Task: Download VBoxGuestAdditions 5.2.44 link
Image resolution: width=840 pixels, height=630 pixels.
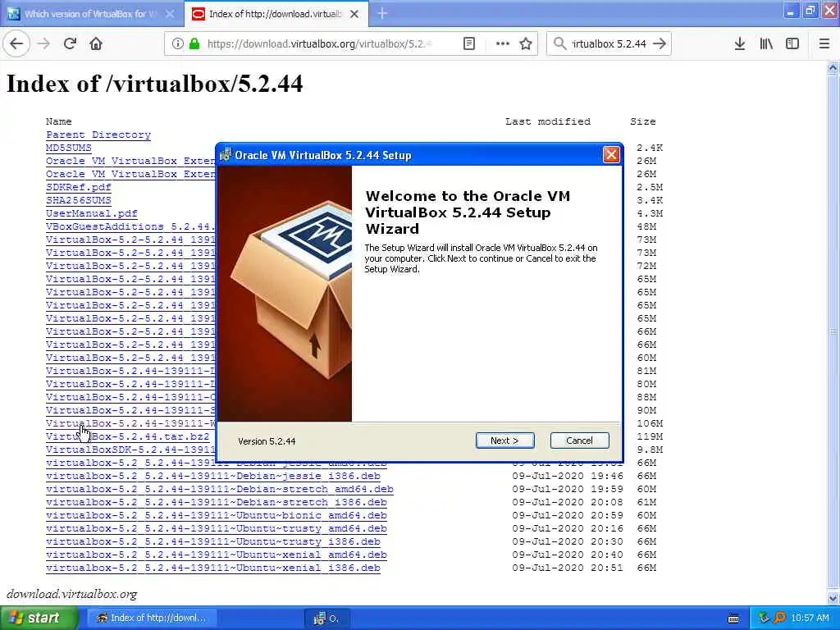Action: pos(130,226)
